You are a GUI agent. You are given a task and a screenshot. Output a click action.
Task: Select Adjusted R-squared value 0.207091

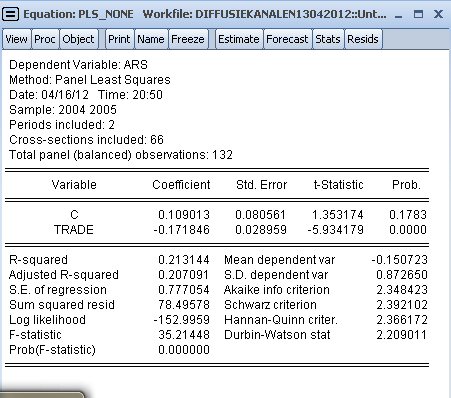click(184, 275)
